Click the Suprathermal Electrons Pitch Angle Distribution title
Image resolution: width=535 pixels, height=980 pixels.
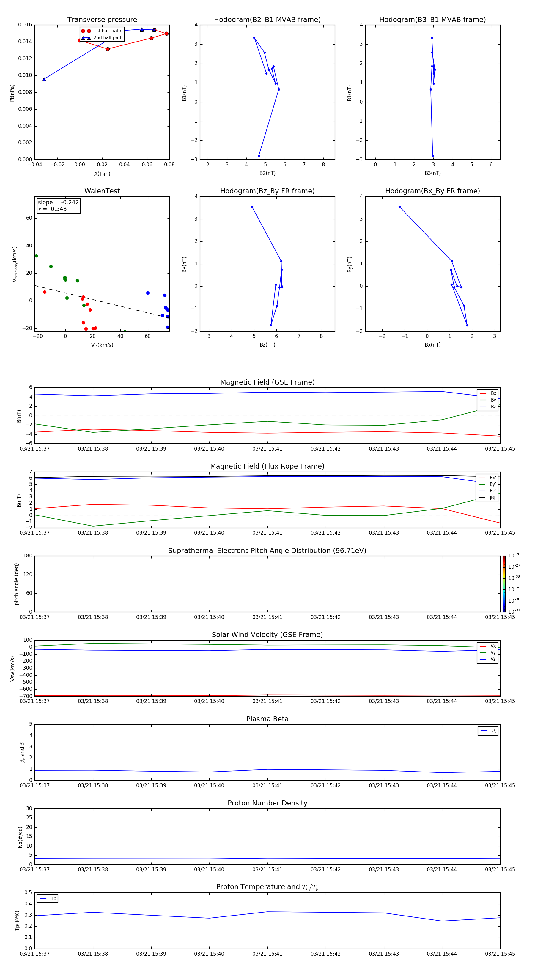(x=267, y=551)
